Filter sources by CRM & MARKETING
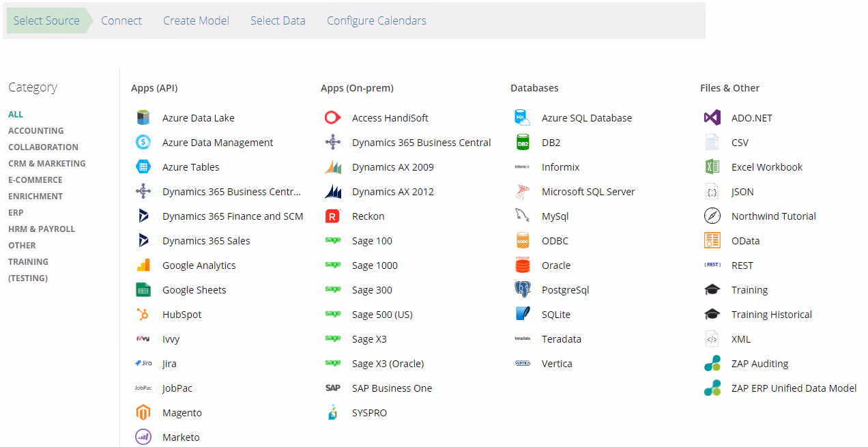 click(x=47, y=164)
